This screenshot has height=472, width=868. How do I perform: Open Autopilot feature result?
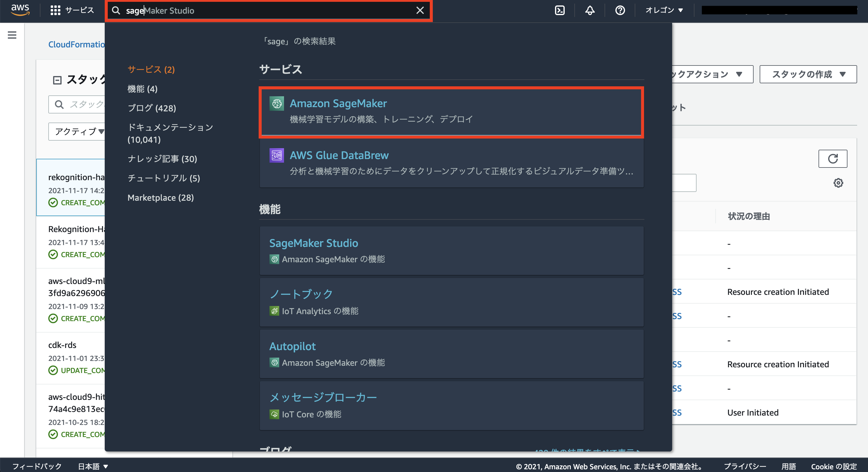452,354
